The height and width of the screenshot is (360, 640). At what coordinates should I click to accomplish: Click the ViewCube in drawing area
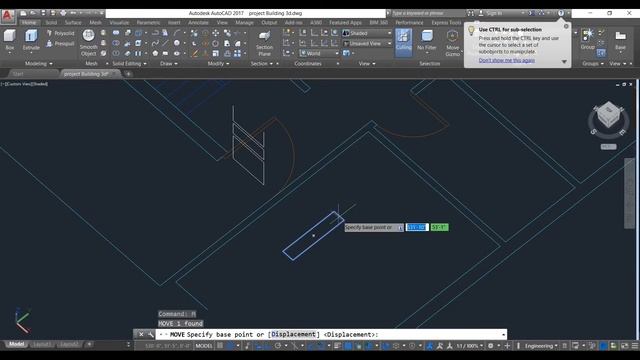coord(609,115)
